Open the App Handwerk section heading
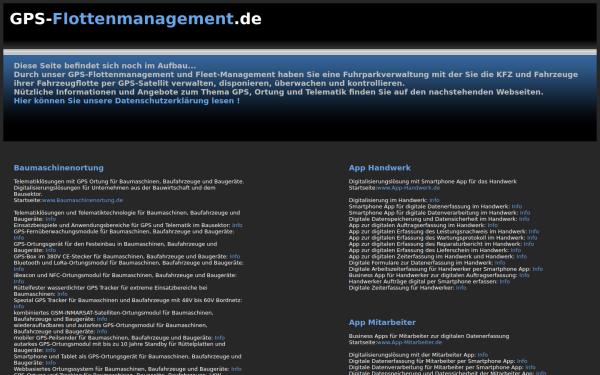Viewport: 600px width, 375px height. [x=380, y=168]
